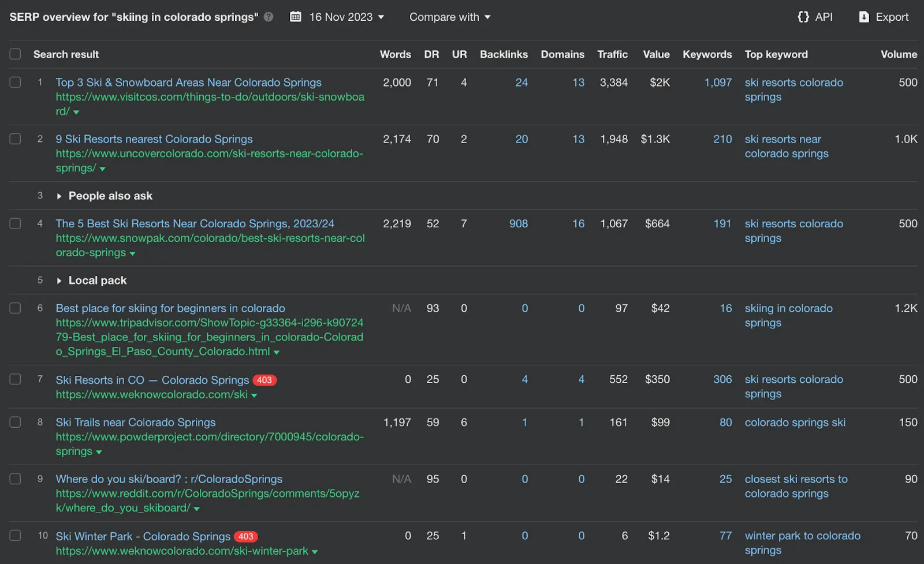Open the Compare with dropdown
The width and height of the screenshot is (924, 564).
pos(450,17)
